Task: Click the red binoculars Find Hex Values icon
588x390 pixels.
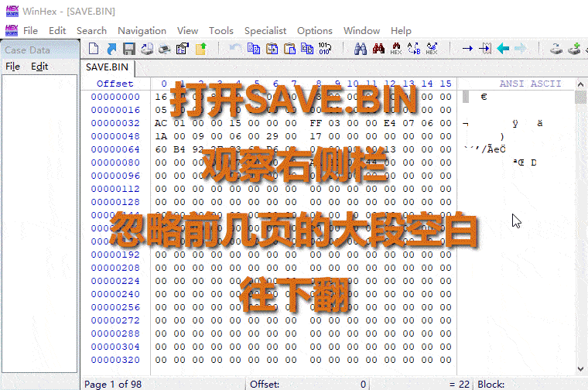Action: [x=378, y=49]
